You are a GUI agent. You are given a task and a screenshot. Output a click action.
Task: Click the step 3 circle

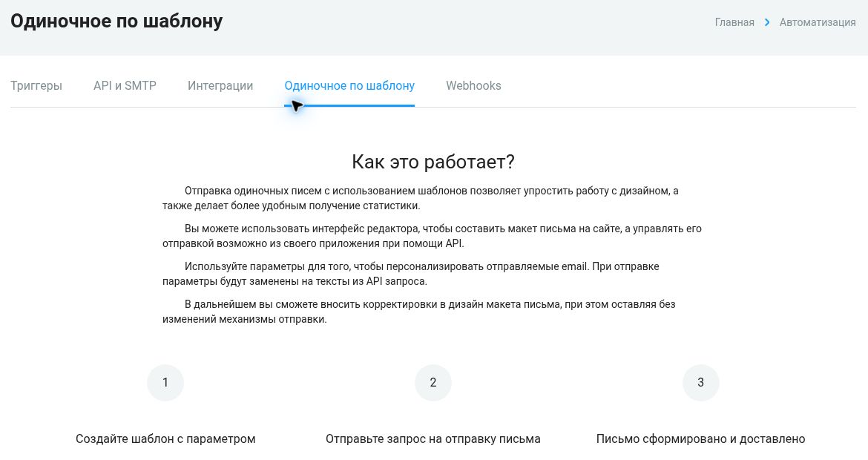click(701, 383)
